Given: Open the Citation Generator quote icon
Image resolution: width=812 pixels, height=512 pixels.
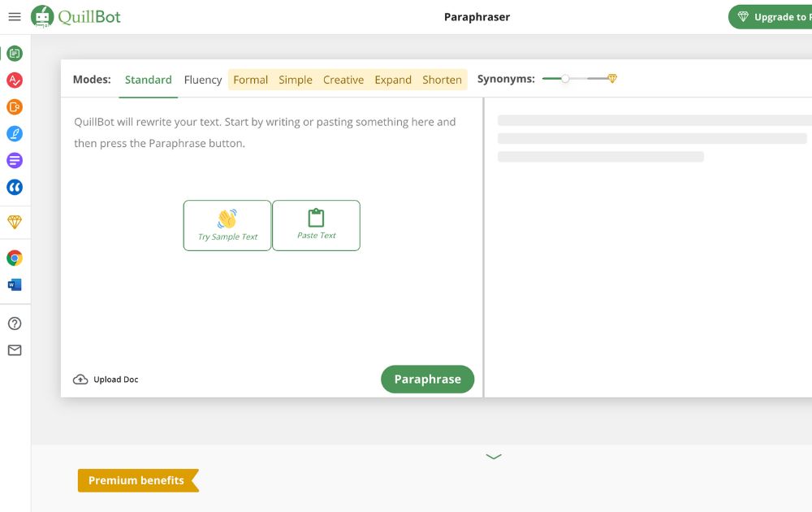Looking at the screenshot, I should (15, 187).
